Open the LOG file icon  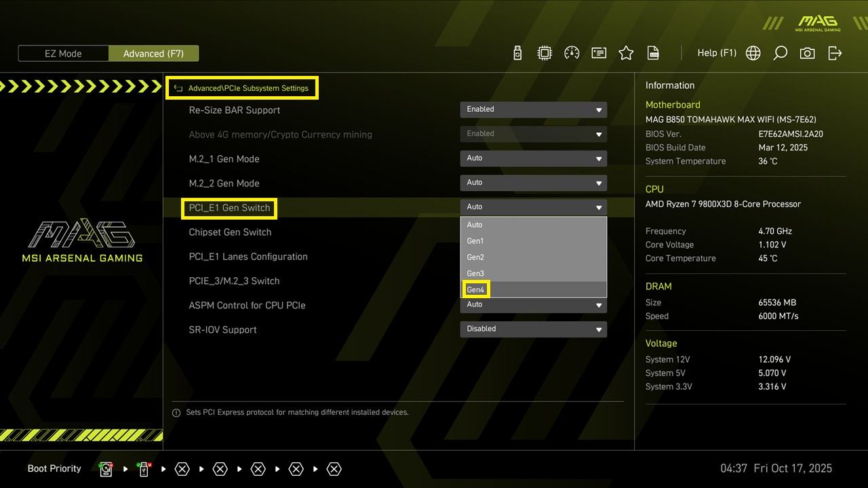653,53
